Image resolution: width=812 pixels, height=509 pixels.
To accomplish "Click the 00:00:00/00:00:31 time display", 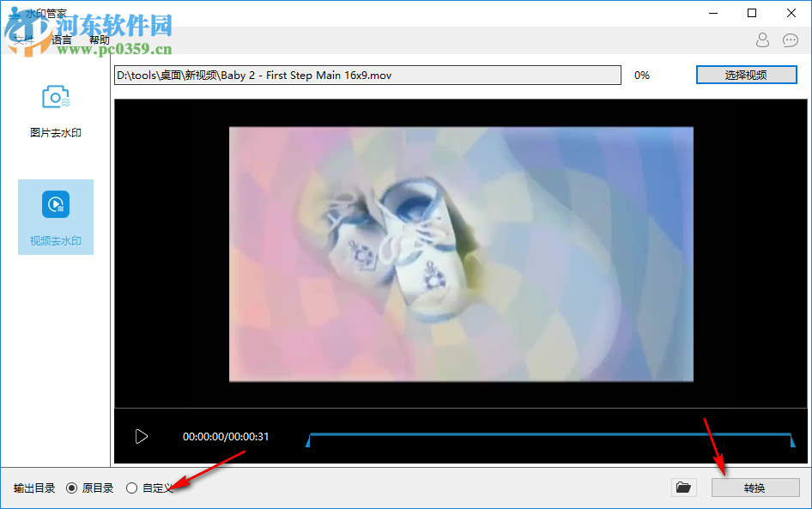I will click(x=226, y=437).
